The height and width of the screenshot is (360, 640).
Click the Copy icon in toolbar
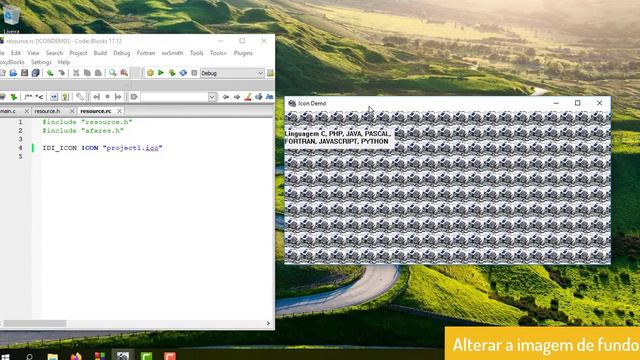[87, 73]
